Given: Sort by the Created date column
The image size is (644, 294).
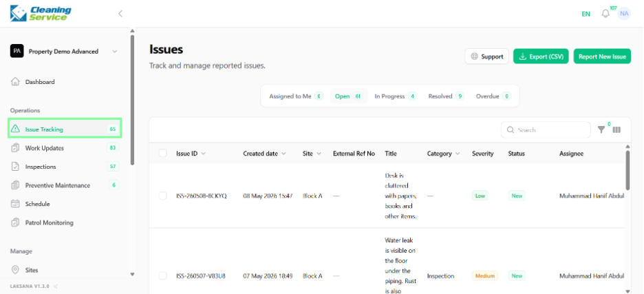Looking at the screenshot, I should pyautogui.click(x=264, y=154).
